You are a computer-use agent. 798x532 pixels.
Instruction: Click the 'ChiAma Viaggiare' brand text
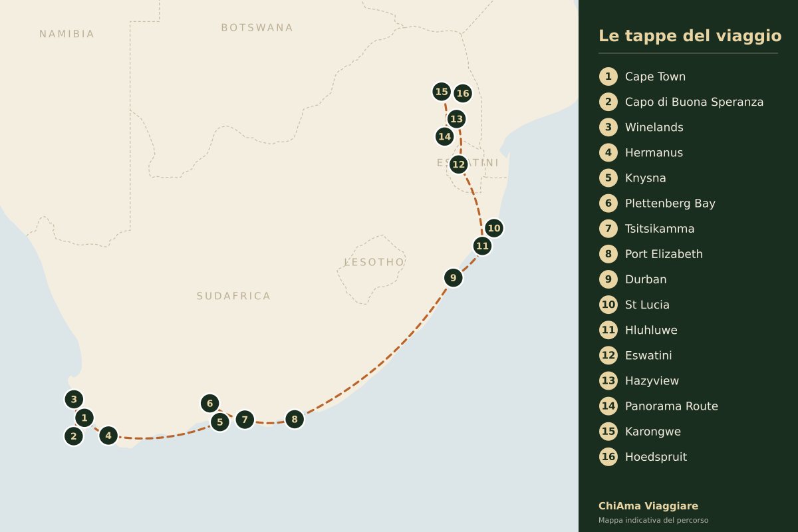click(648, 506)
